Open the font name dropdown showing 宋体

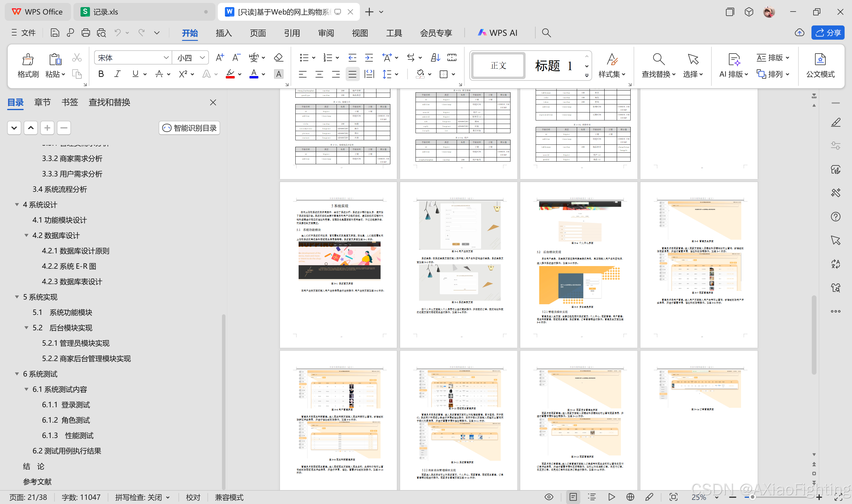tap(166, 57)
